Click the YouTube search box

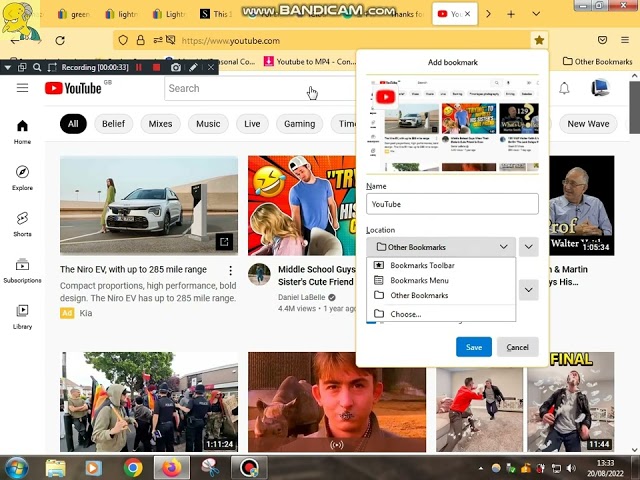point(261,88)
